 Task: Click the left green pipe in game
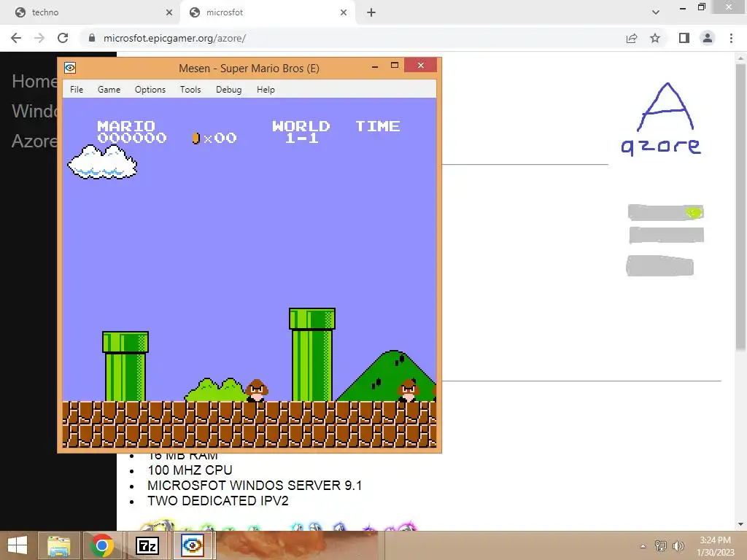[x=125, y=366]
